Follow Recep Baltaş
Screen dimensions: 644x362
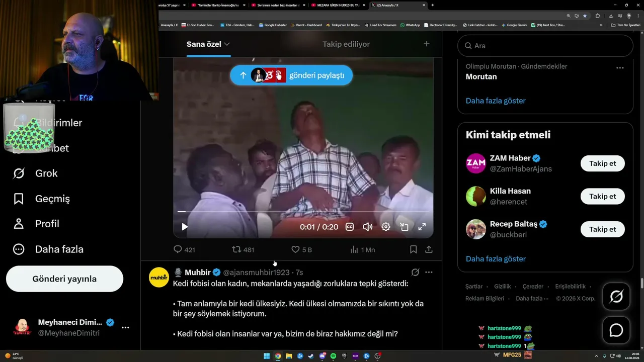click(x=603, y=229)
